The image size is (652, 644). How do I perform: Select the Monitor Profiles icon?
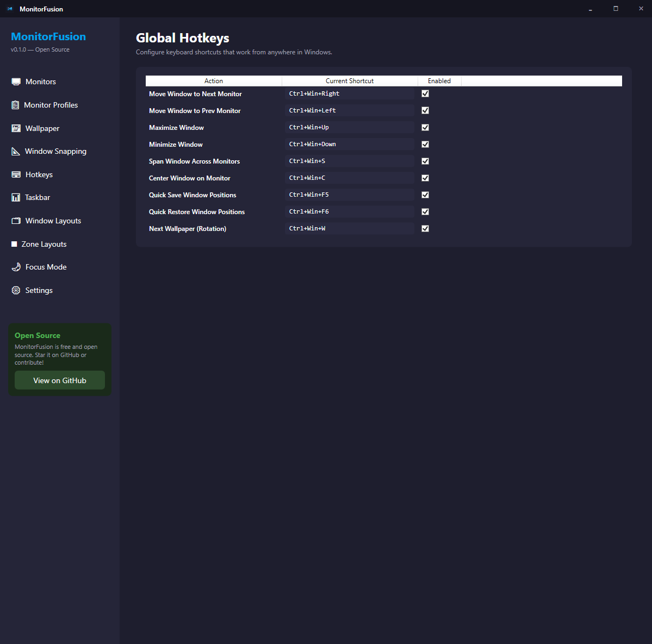15,104
